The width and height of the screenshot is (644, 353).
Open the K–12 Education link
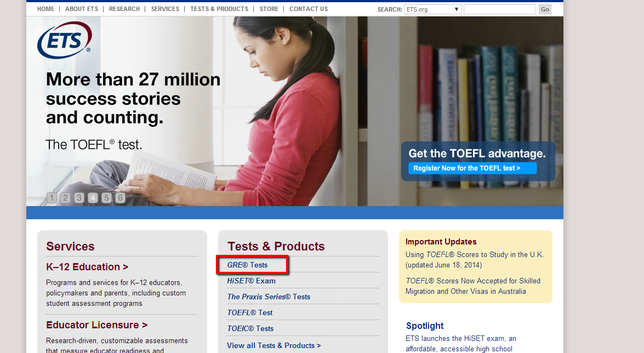coord(87,267)
